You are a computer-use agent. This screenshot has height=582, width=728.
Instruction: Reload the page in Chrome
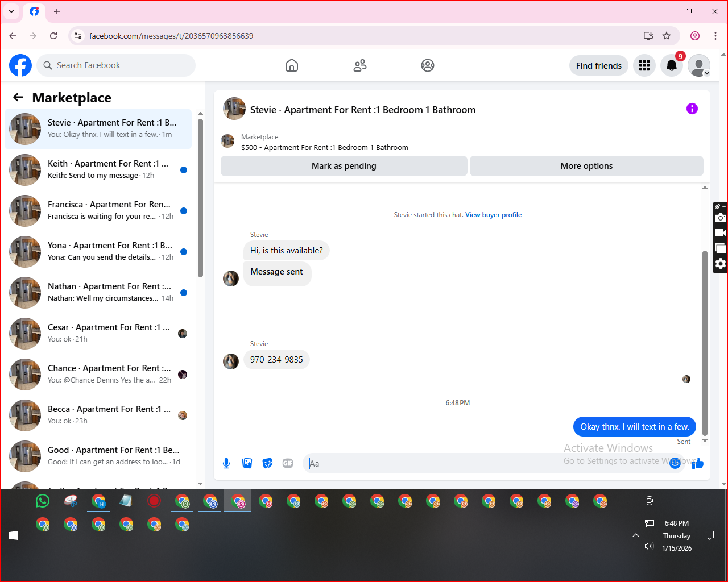tap(53, 36)
